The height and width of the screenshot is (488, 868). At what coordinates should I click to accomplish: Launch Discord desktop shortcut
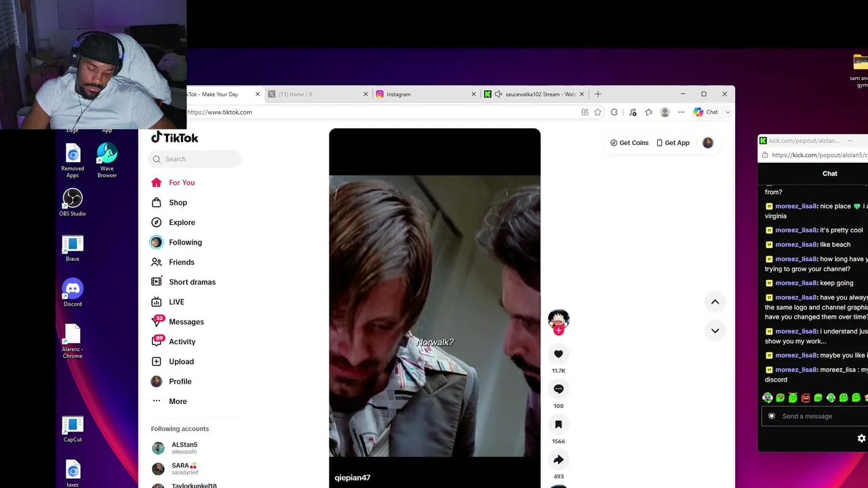click(x=73, y=293)
